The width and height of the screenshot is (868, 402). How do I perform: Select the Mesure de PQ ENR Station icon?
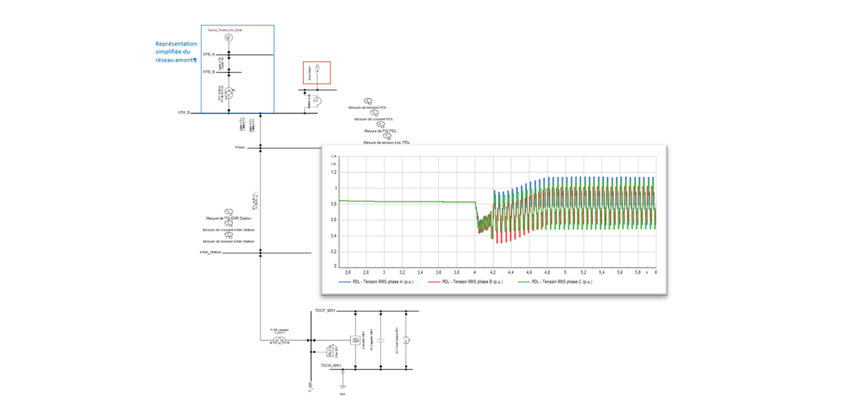tap(228, 212)
